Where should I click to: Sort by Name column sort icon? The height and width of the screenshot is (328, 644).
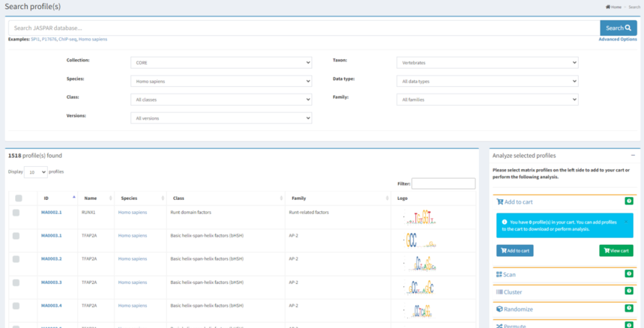point(110,198)
